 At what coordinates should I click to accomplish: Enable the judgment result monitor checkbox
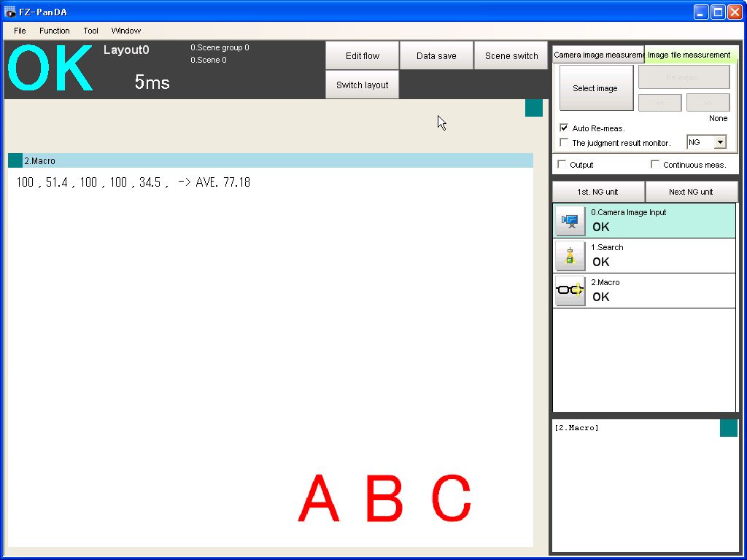coord(563,143)
